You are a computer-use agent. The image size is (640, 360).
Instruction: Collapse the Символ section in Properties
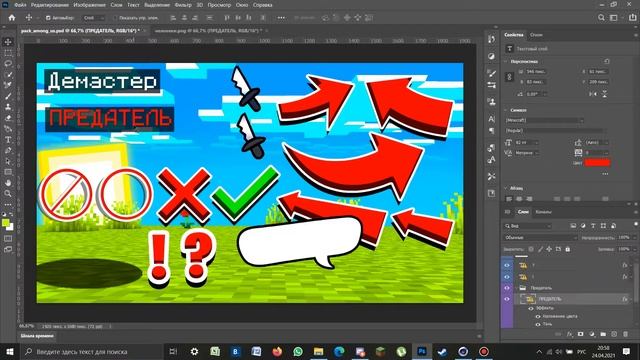coord(506,110)
